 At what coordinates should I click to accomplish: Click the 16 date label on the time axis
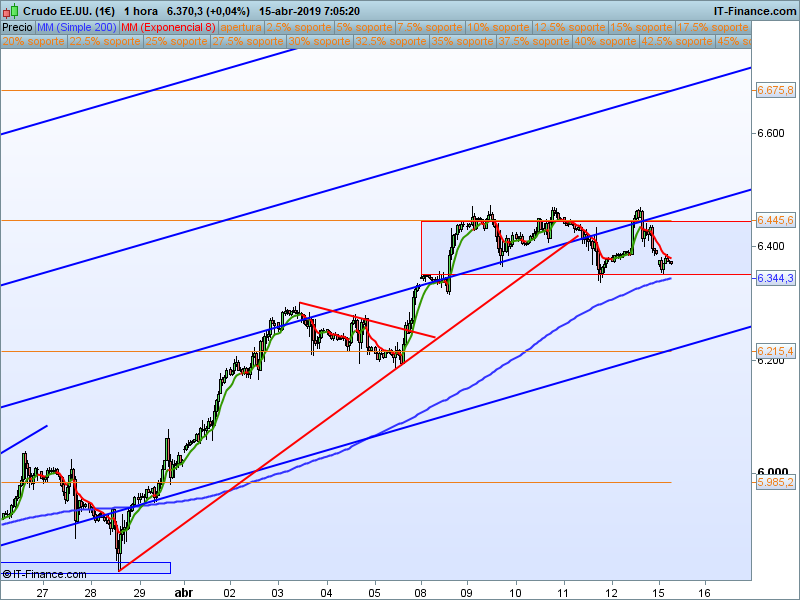(705, 593)
